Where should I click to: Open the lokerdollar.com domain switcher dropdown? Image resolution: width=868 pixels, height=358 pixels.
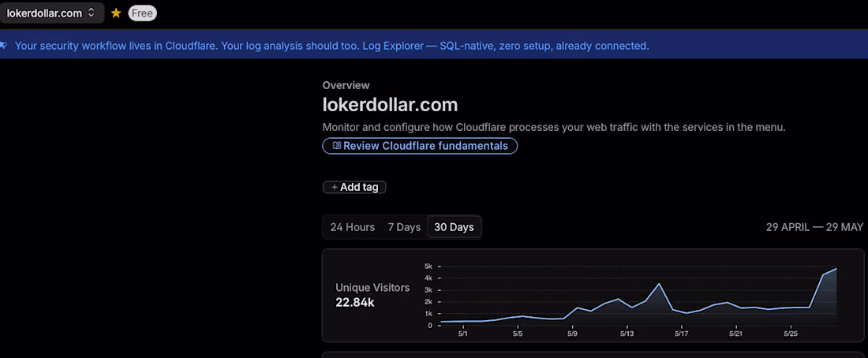click(x=51, y=13)
